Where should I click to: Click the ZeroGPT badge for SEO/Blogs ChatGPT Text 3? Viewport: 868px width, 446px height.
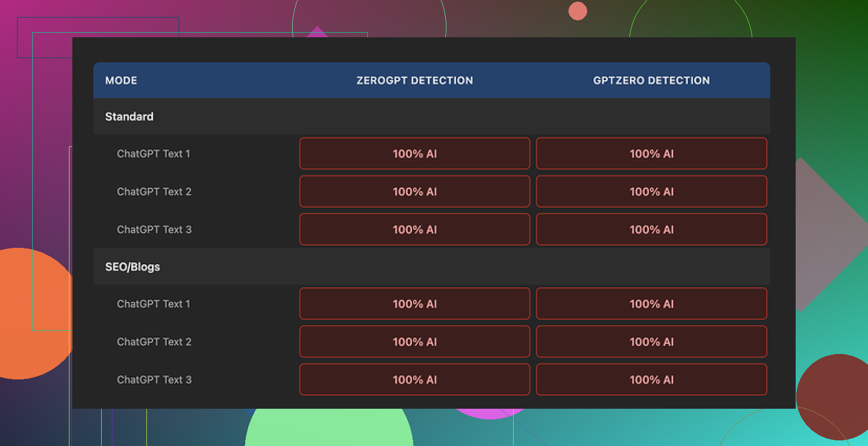(x=414, y=379)
